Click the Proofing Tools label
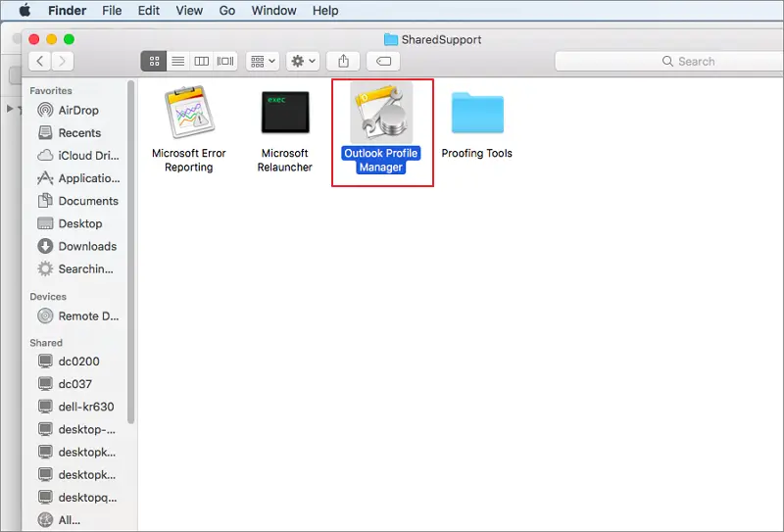784x532 pixels. 477,153
